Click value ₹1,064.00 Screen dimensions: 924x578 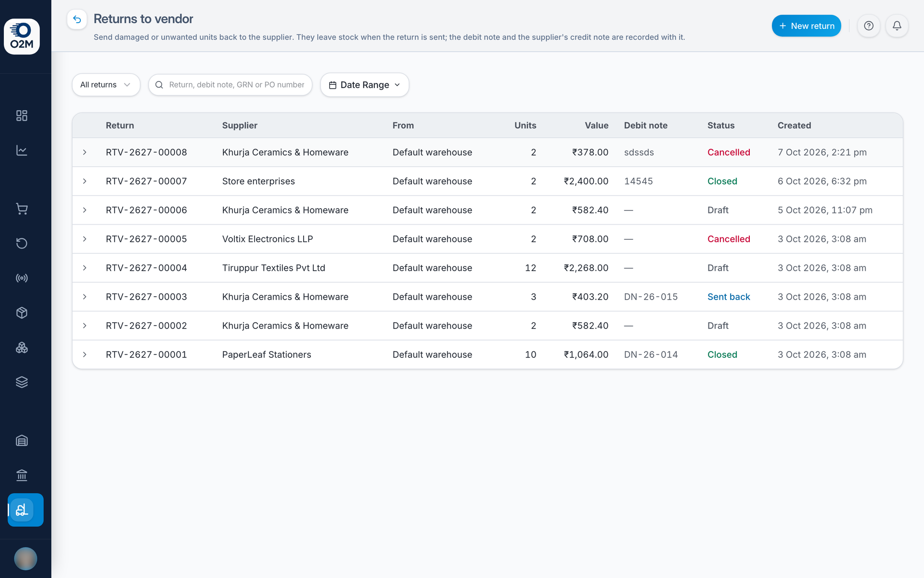pos(586,355)
